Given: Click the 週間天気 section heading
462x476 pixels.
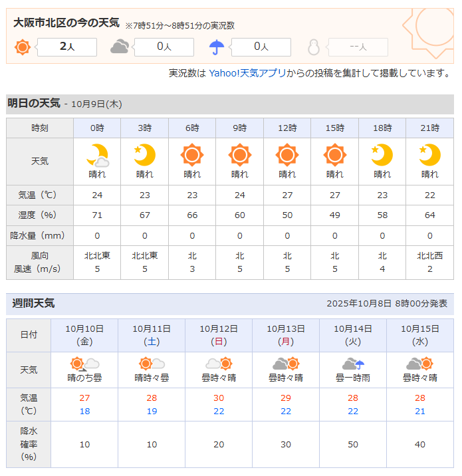Looking at the screenshot, I should pos(34,303).
